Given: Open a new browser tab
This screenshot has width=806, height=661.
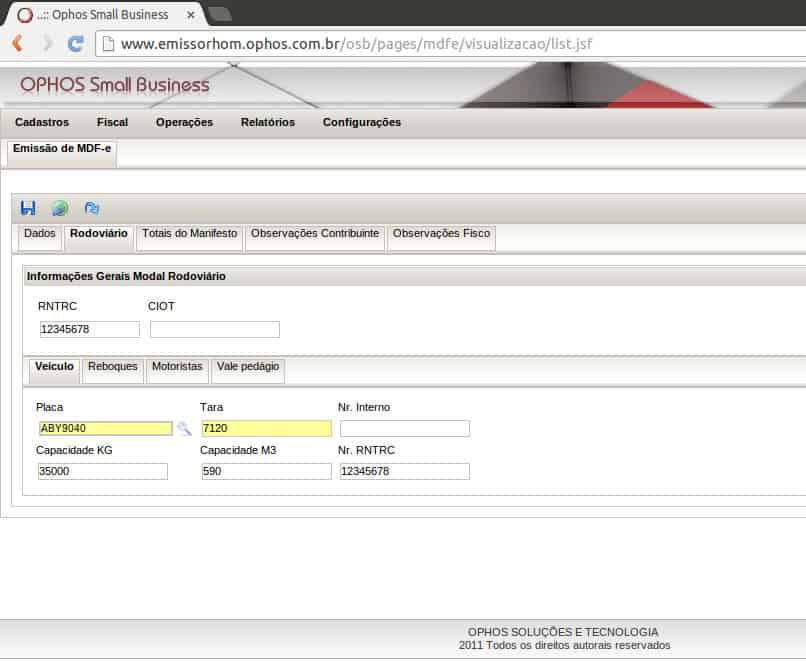Looking at the screenshot, I should click(220, 14).
